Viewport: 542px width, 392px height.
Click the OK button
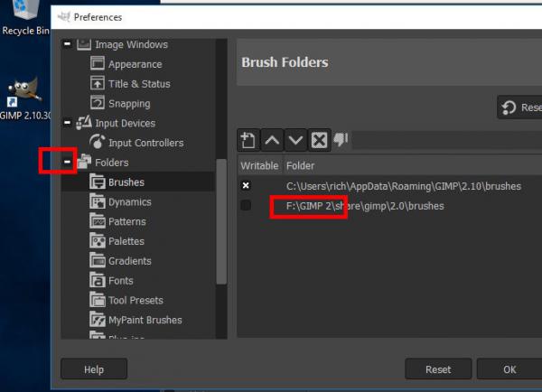[509, 369]
